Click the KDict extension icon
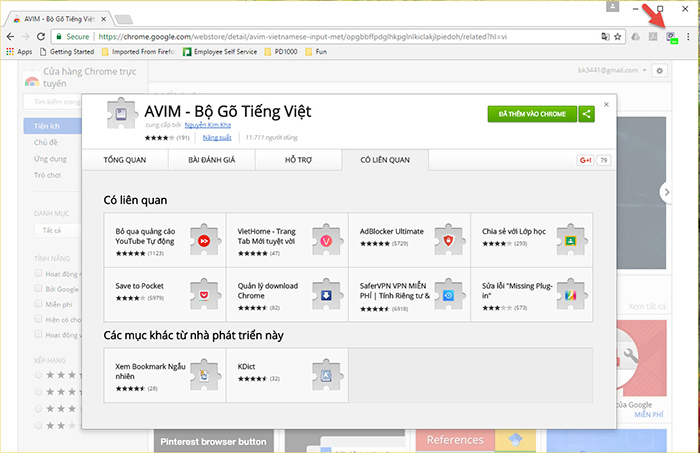The height and width of the screenshot is (453, 700). 326,375
